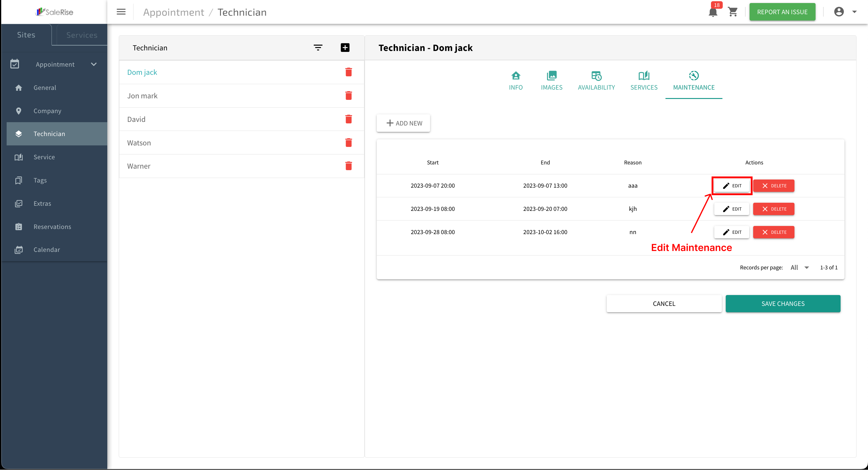This screenshot has width=868, height=470.
Task: Open Records per page dropdown
Action: 800,267
